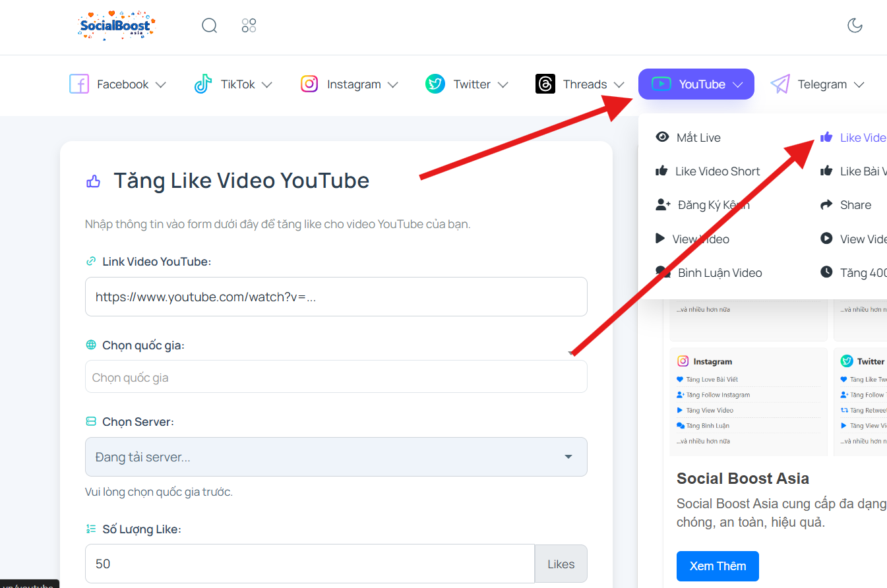The image size is (887, 588).
Task: Click the Telegram paper plane icon
Action: coord(780,84)
